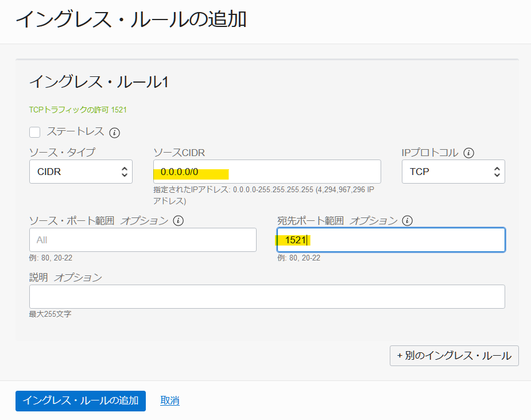Click the ソースCIDR input field

point(267,172)
